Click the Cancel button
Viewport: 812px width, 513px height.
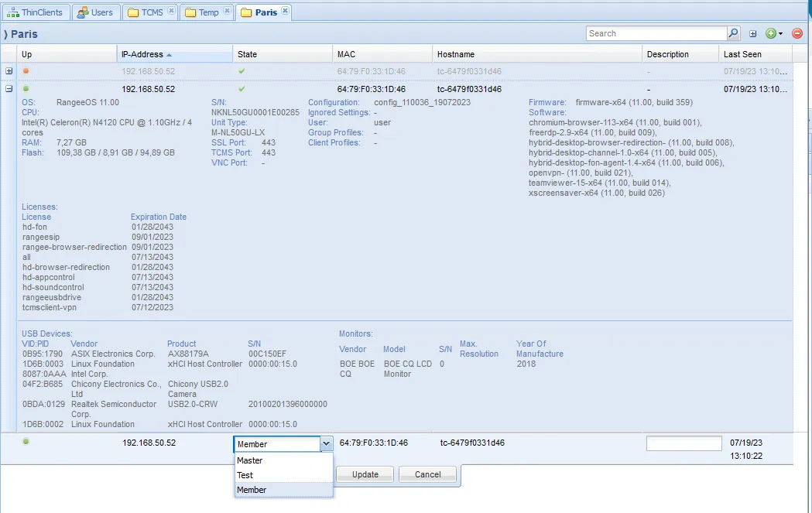(x=428, y=474)
